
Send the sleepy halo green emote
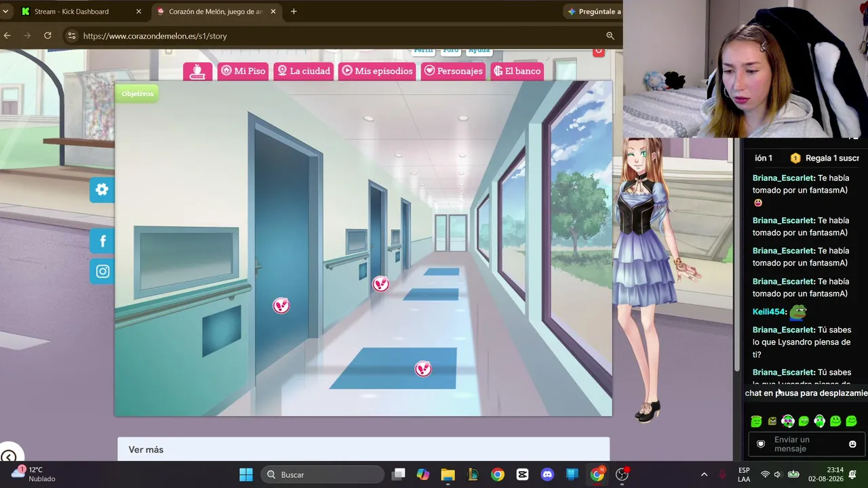click(756, 422)
